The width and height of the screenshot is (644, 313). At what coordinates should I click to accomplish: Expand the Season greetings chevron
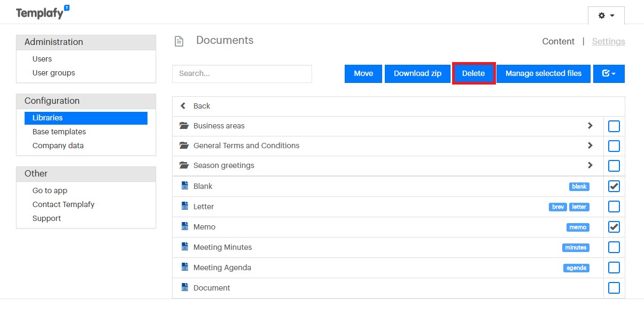click(x=590, y=165)
